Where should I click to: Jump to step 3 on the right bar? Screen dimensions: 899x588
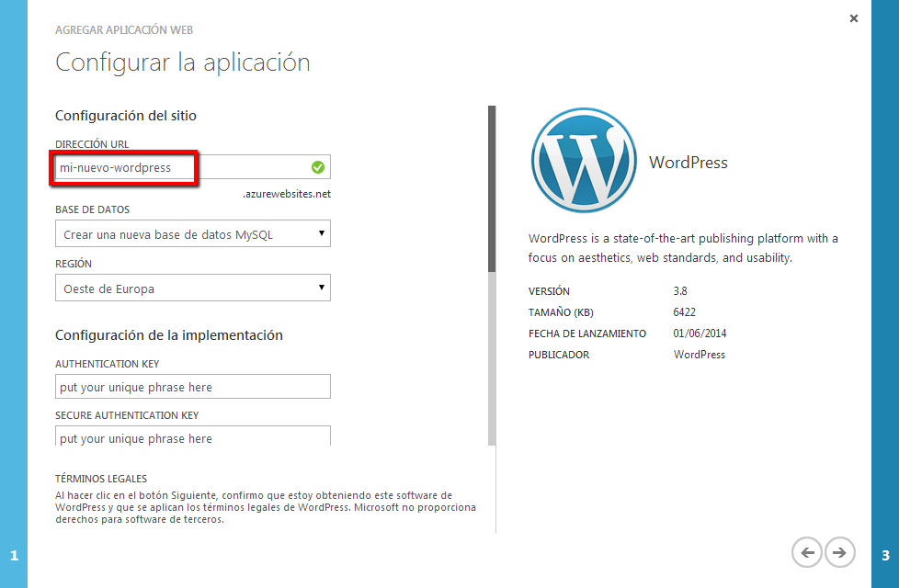click(x=884, y=555)
